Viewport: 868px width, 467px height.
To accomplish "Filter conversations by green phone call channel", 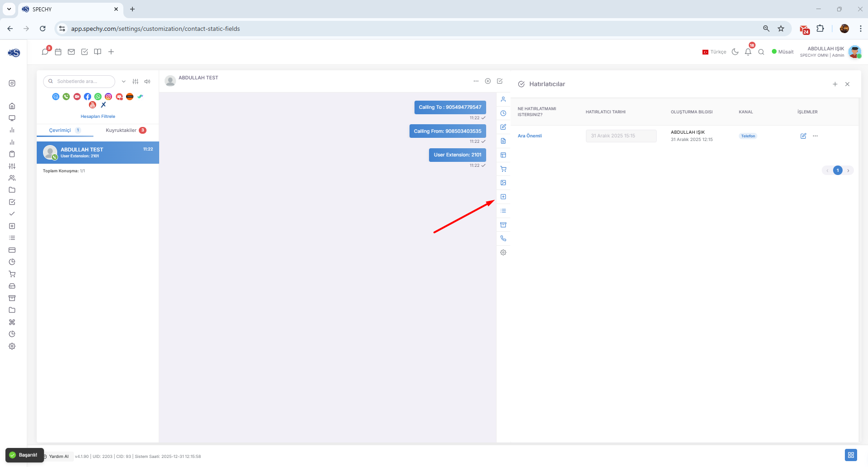I will (x=66, y=97).
